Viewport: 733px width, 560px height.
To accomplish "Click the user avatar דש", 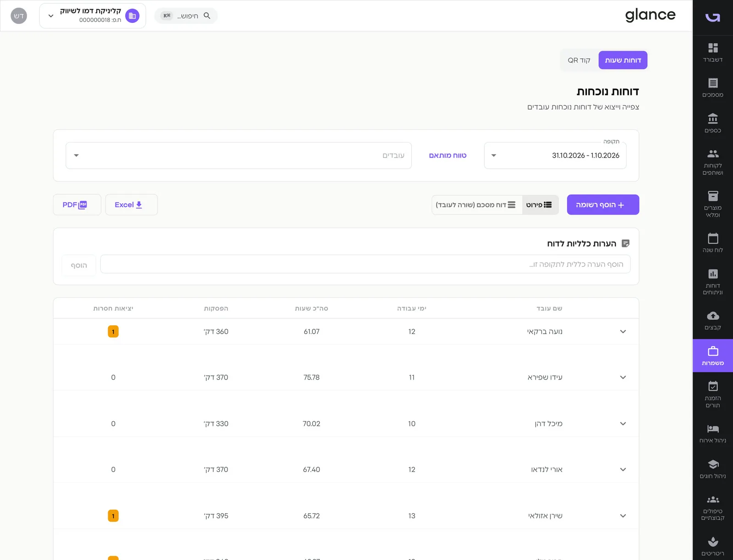I will click(19, 16).
